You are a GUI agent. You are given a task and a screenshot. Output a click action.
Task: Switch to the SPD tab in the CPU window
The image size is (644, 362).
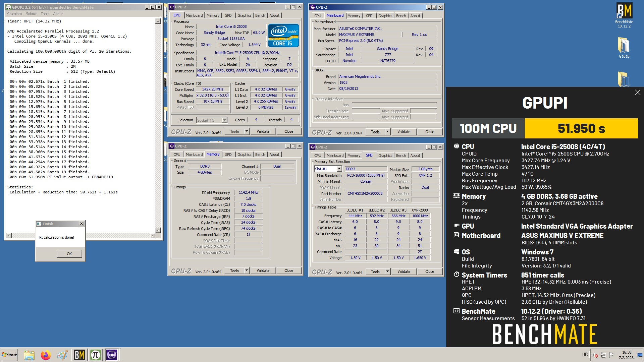point(228,15)
